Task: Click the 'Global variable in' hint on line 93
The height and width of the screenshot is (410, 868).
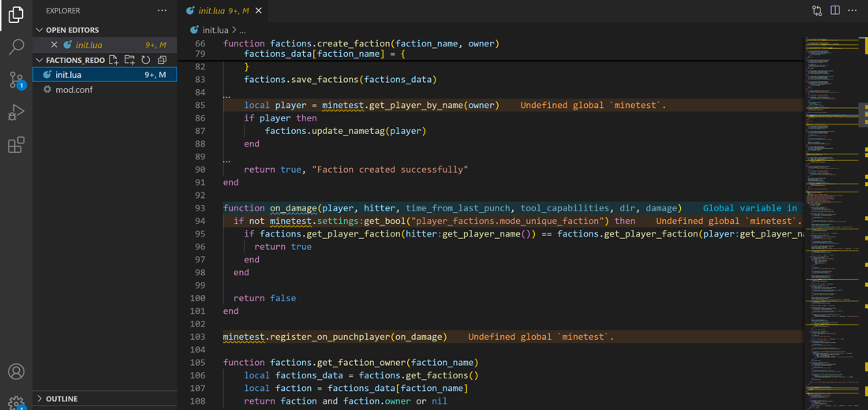Action: (752, 208)
